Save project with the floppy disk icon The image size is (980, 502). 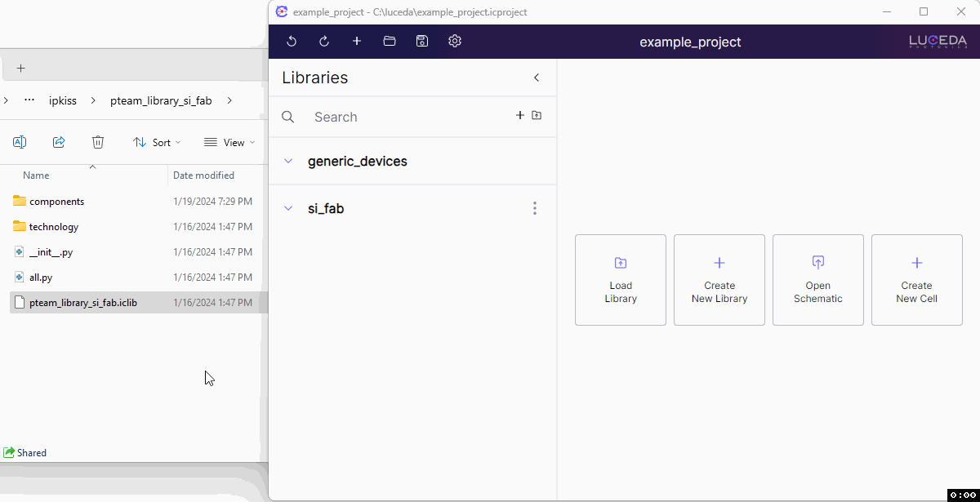[422, 42]
